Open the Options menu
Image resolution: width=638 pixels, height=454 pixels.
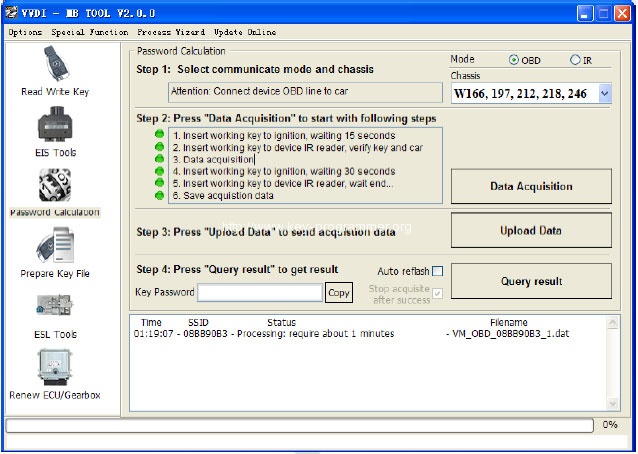(x=25, y=33)
